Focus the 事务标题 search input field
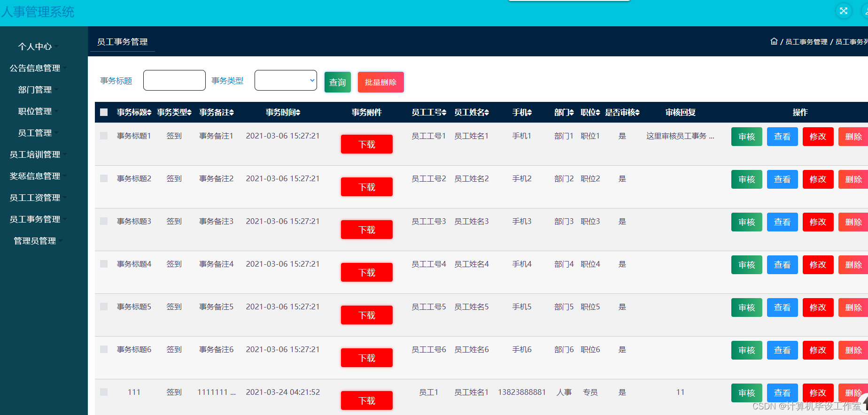The image size is (868, 415). (x=174, y=80)
